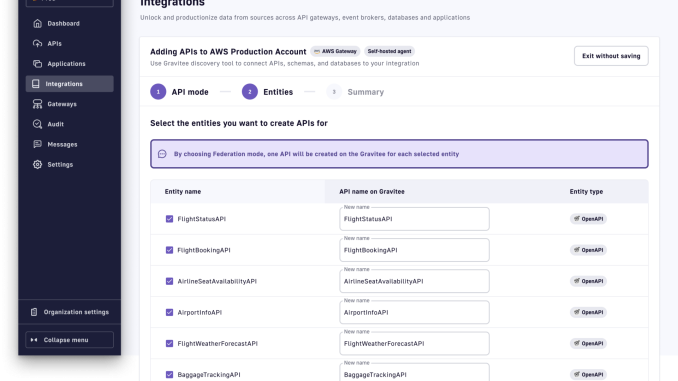Click the Organization settings clipboard icon
678x381 pixels.
[34, 312]
